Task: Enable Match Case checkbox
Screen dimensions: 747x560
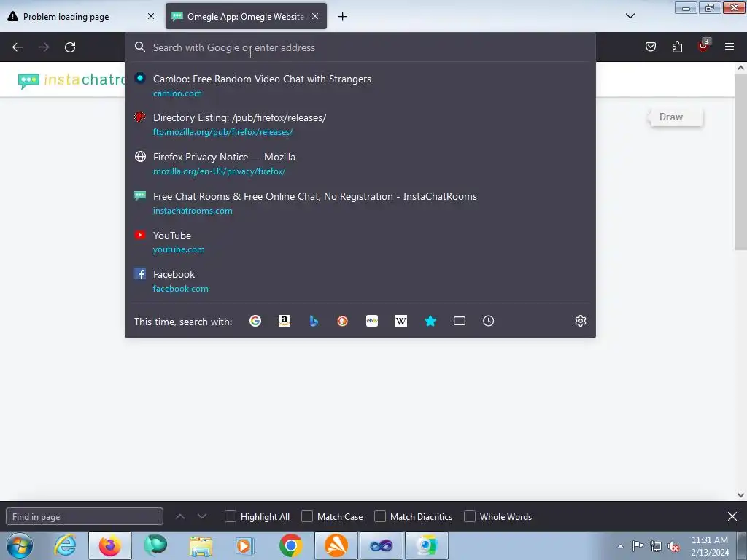Action: pos(307,516)
